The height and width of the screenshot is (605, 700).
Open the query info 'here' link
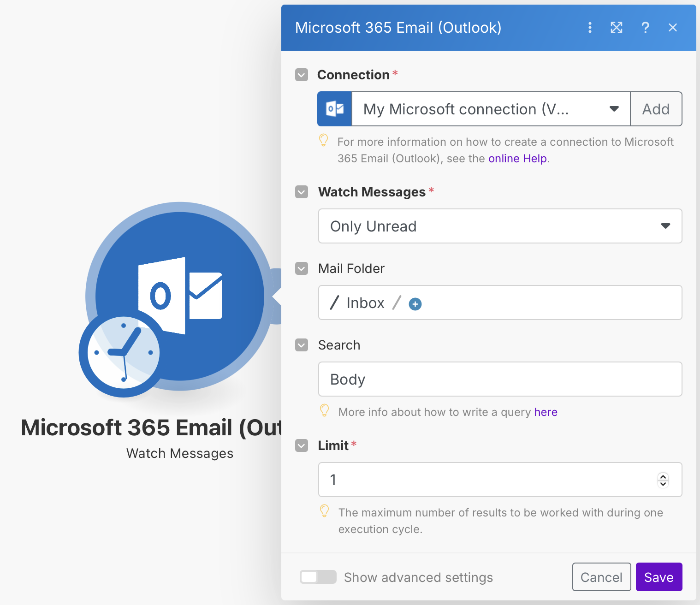pyautogui.click(x=546, y=412)
